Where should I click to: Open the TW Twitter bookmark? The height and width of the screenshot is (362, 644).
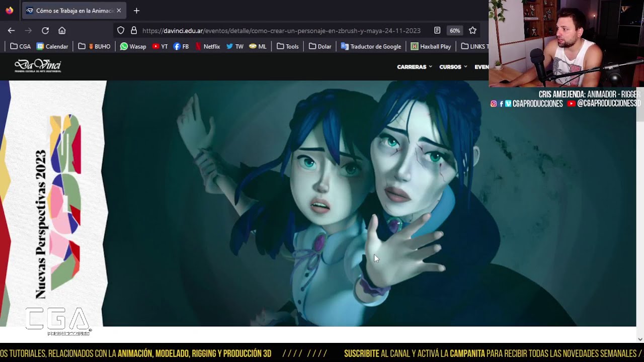(x=234, y=46)
